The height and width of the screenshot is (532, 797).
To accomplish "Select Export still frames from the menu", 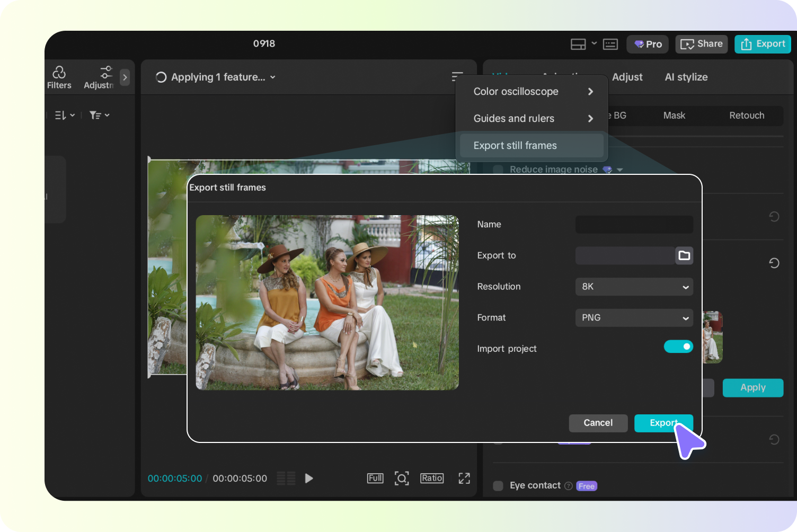I will 515,145.
